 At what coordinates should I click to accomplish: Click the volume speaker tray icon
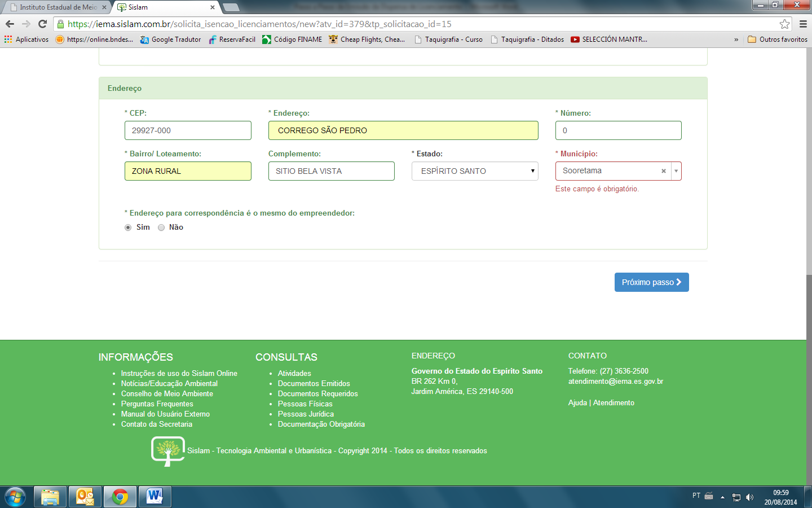tap(749, 497)
